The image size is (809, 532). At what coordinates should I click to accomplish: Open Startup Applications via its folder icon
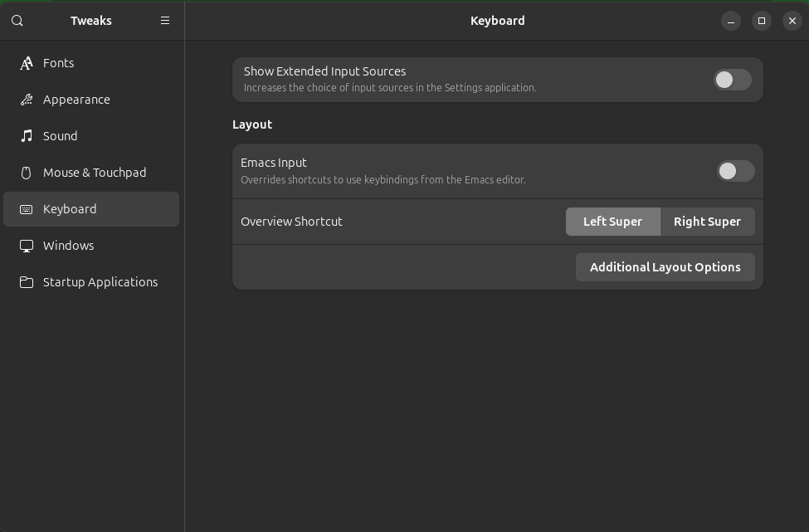(26, 282)
